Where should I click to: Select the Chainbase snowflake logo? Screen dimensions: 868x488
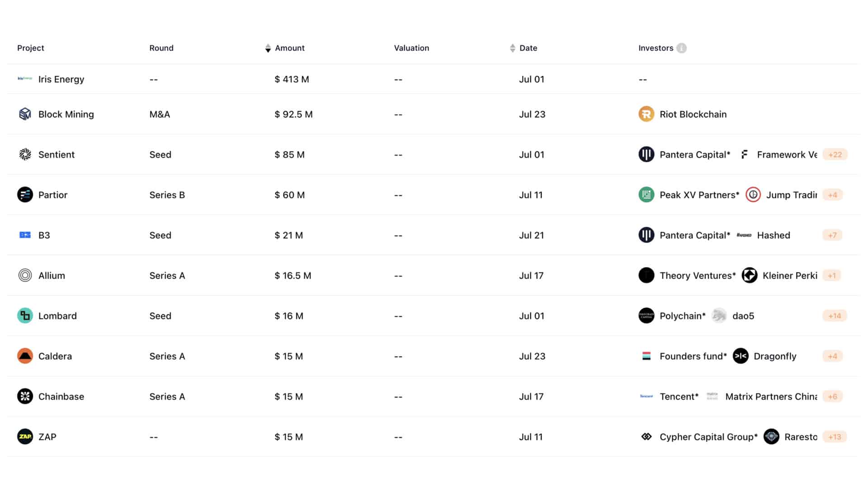coord(25,396)
